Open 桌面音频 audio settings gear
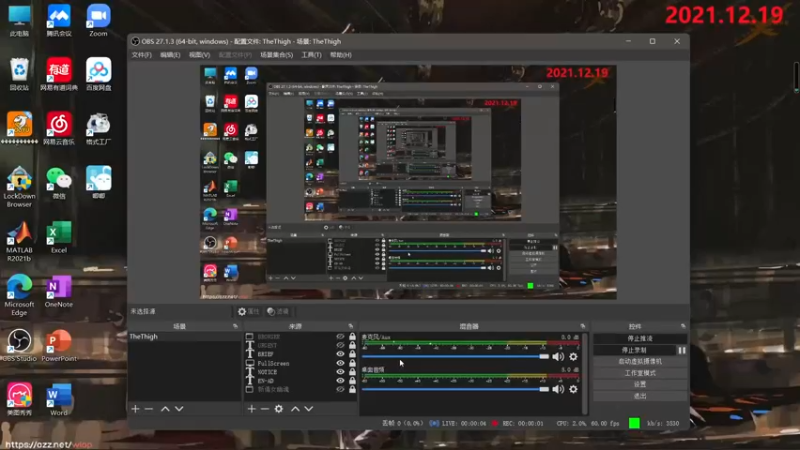This screenshot has height=450, width=800. (x=573, y=389)
